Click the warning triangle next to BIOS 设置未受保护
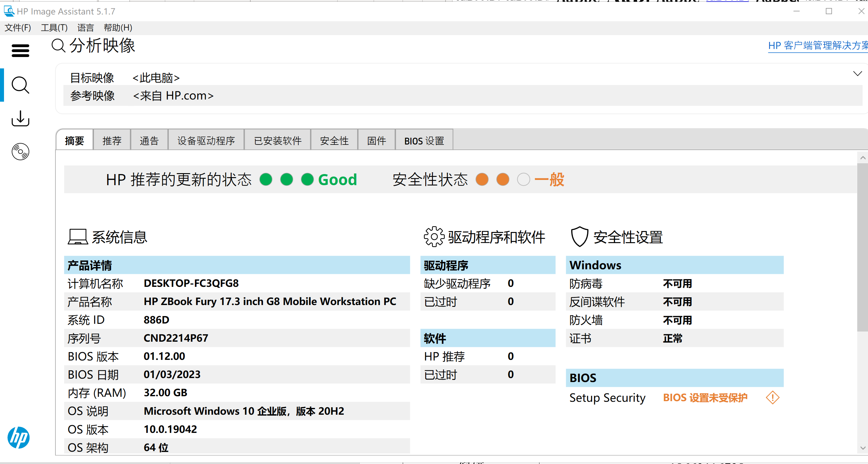The width and height of the screenshot is (868, 464). click(x=772, y=398)
